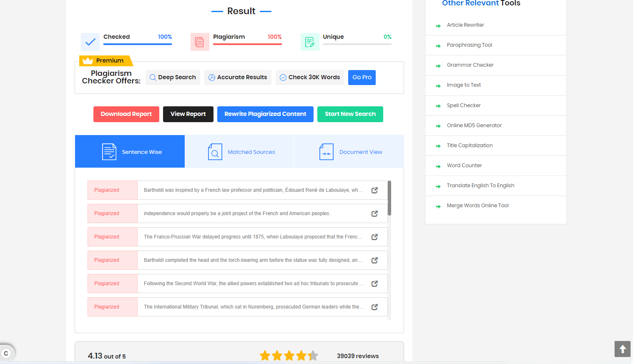
Task: Click the red Plagiarism document icon
Action: click(200, 42)
